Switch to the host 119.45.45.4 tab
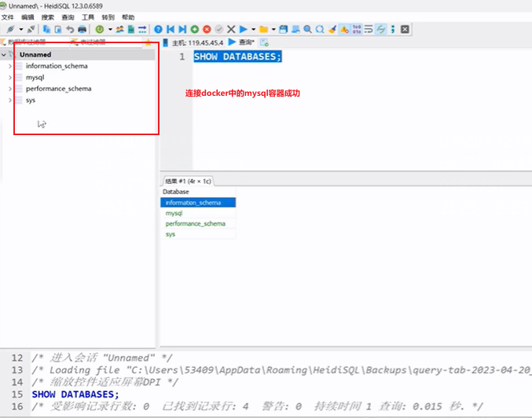The image size is (532, 418). pyautogui.click(x=193, y=42)
